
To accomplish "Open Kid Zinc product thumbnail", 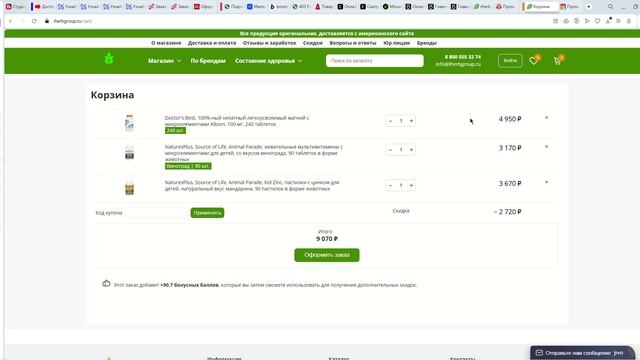I will (129, 188).
